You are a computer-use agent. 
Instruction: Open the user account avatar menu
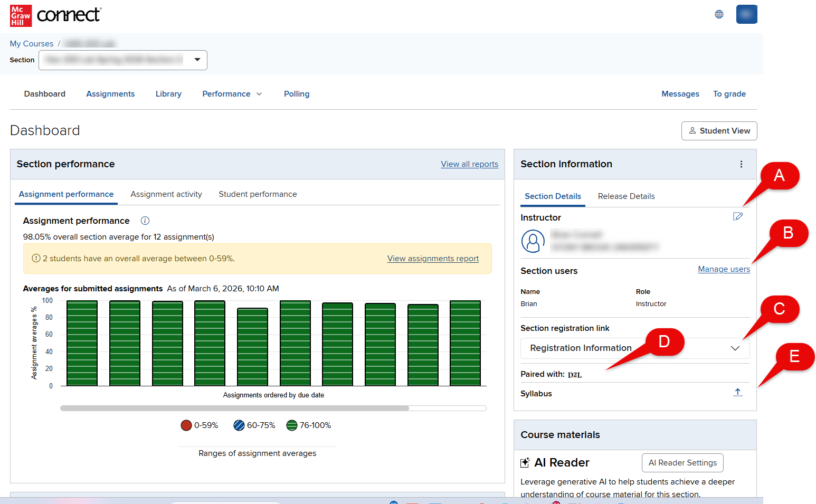[746, 14]
